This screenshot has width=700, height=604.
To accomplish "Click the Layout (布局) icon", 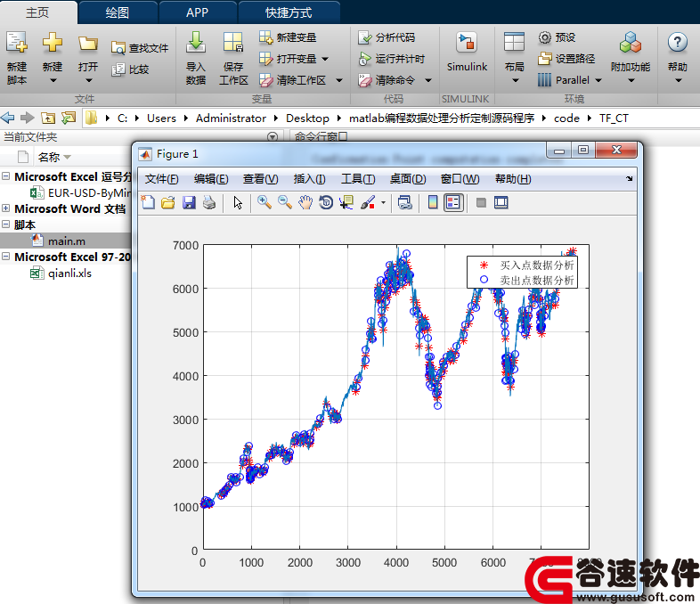I will click(514, 43).
